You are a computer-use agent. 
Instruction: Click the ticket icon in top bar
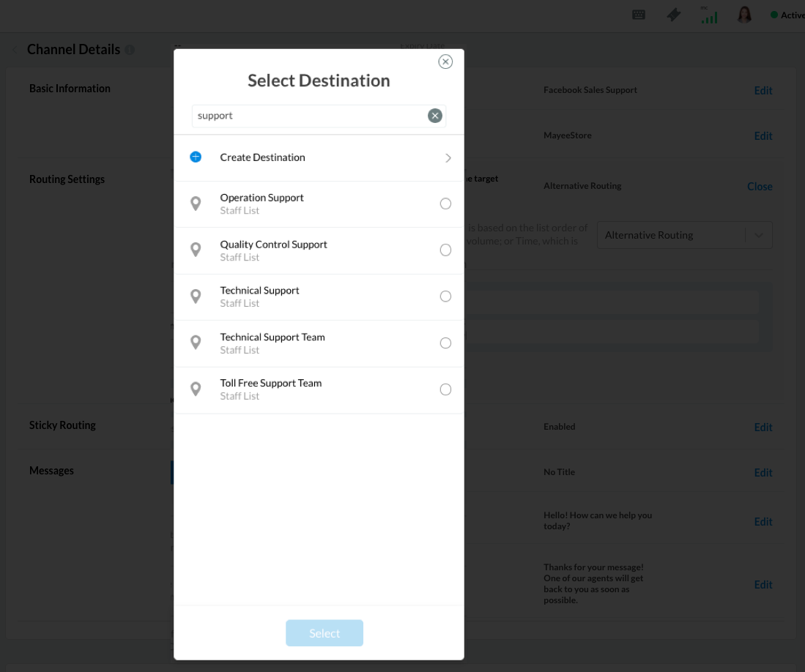[x=674, y=15]
